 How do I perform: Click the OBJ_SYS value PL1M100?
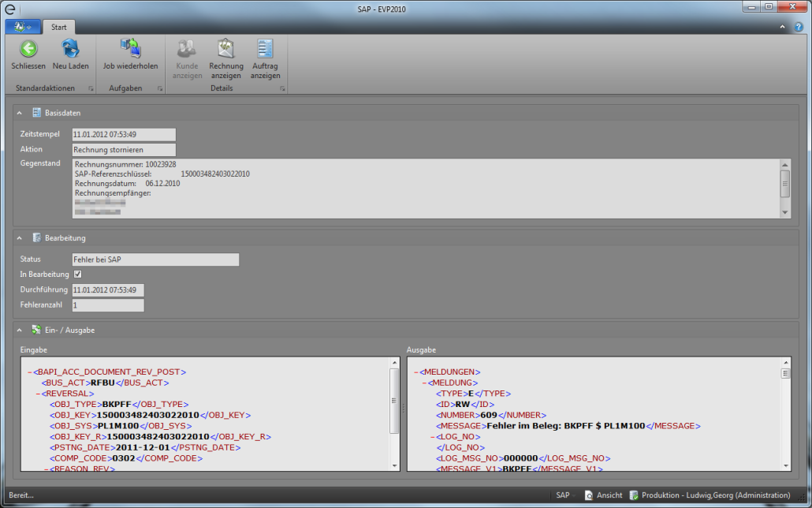[118, 426]
